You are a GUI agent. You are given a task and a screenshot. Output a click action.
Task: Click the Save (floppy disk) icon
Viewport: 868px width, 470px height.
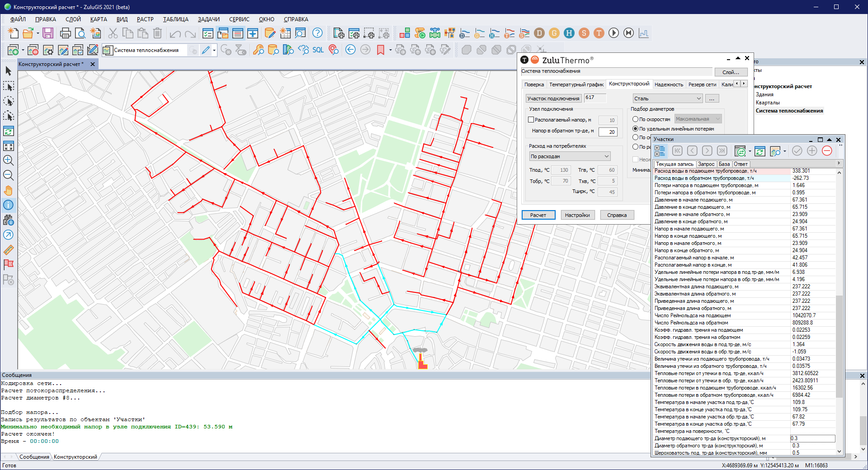click(48, 33)
